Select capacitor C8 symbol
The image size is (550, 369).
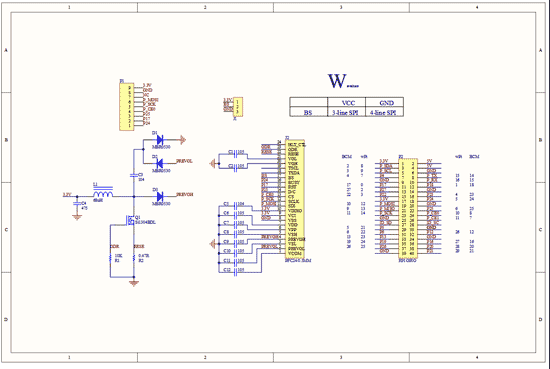tap(235, 234)
